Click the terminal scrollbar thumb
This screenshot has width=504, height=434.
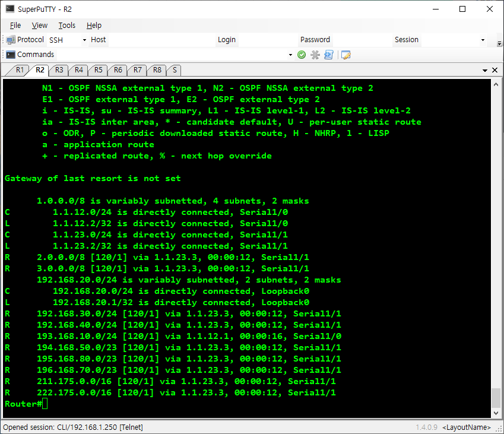click(496, 398)
